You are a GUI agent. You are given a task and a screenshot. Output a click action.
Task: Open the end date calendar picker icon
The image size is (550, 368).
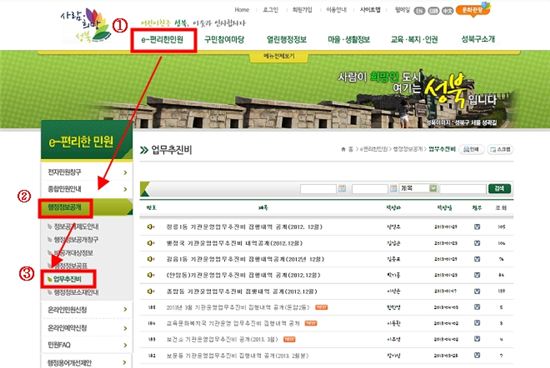(x=394, y=189)
